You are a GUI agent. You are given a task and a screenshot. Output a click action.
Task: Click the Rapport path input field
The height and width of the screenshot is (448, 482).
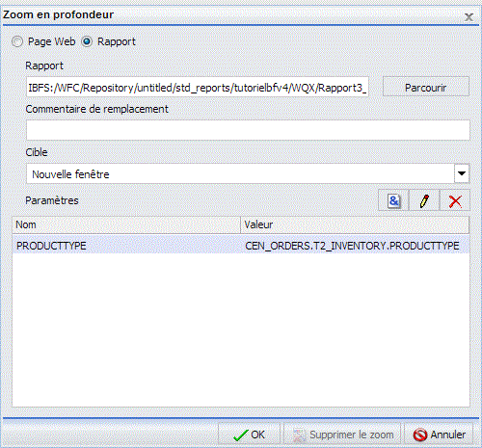[x=198, y=87]
